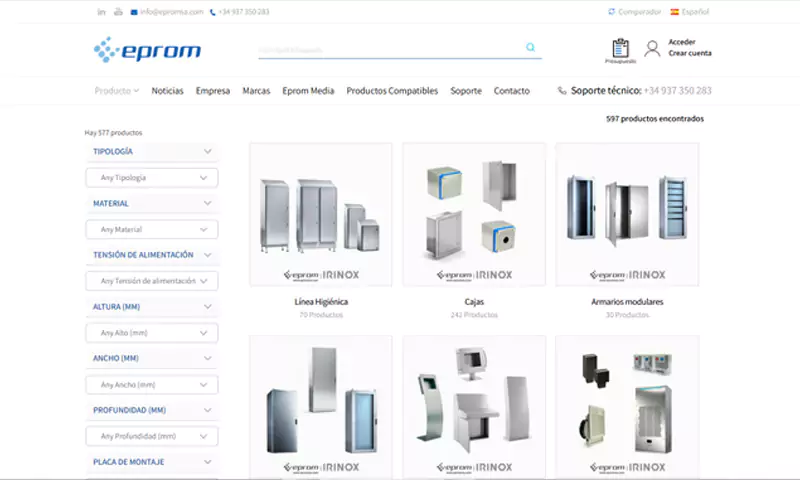Open the Producto dropdown menu

(x=116, y=91)
